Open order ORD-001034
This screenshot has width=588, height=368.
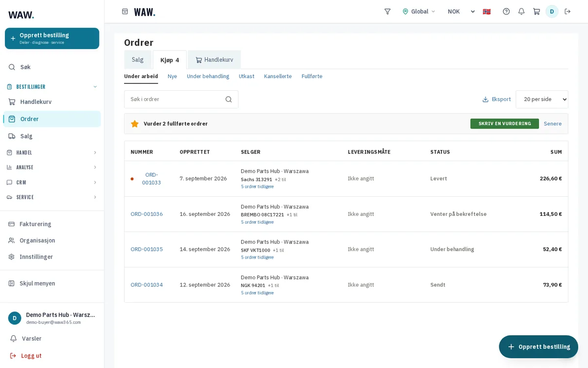pos(147,285)
